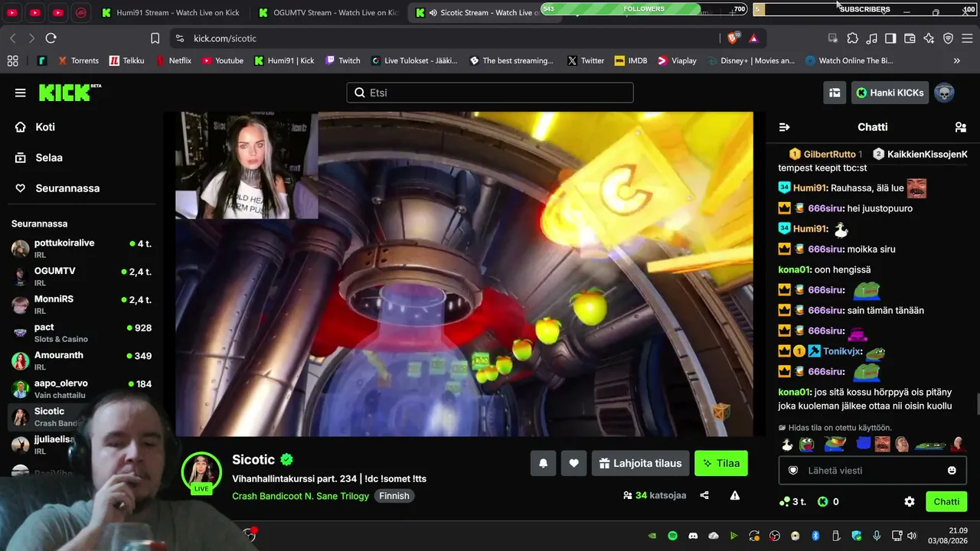This screenshot has width=980, height=551.
Task: Click Tonikvjx username in chat
Action: click(x=842, y=351)
